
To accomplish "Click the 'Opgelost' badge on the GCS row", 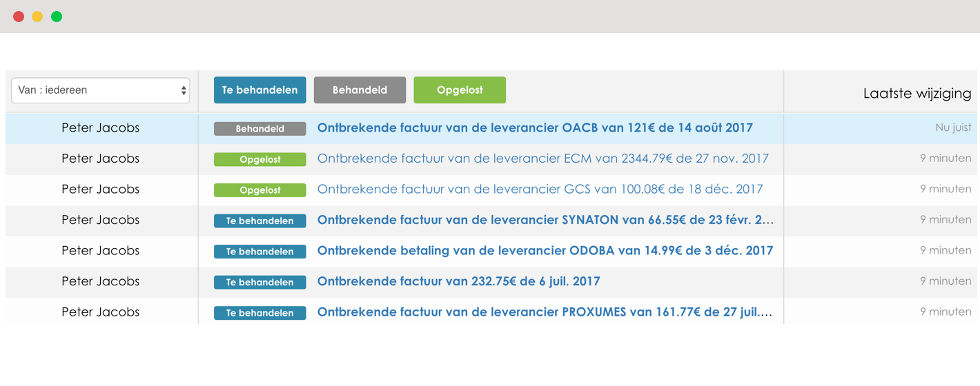I will (x=260, y=190).
